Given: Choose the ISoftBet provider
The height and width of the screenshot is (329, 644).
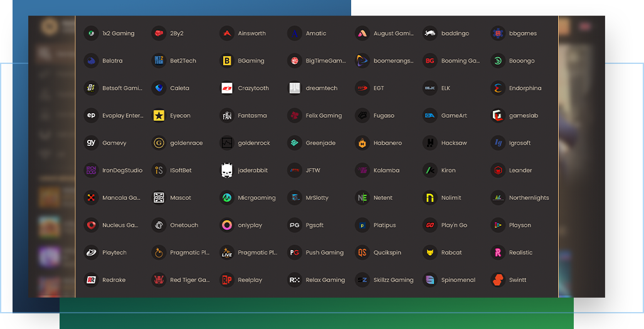Looking at the screenshot, I should [172, 170].
